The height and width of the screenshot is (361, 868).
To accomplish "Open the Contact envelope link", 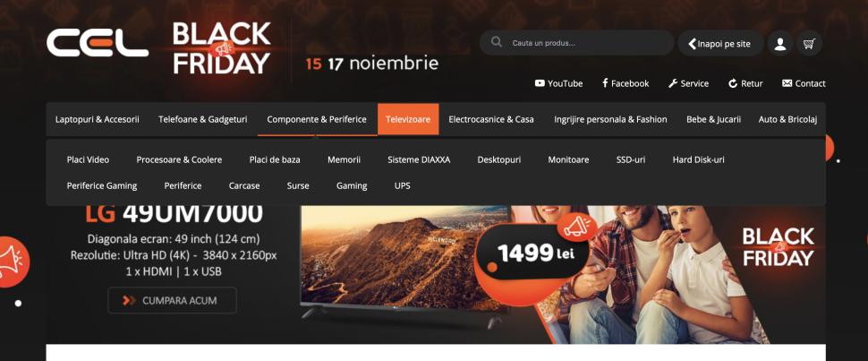I will [804, 83].
